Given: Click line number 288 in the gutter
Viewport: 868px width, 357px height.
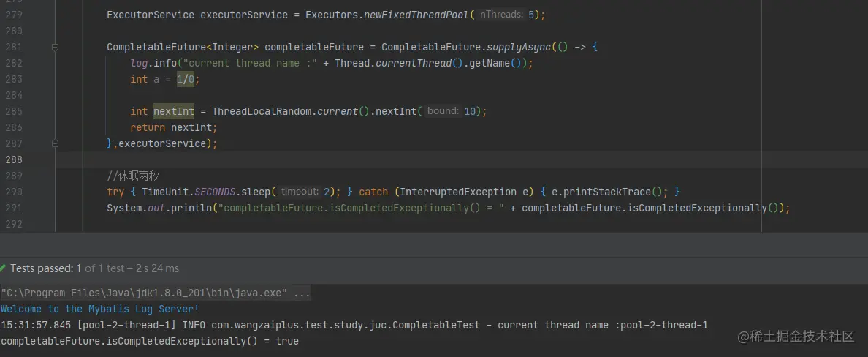Looking at the screenshot, I should [13, 159].
